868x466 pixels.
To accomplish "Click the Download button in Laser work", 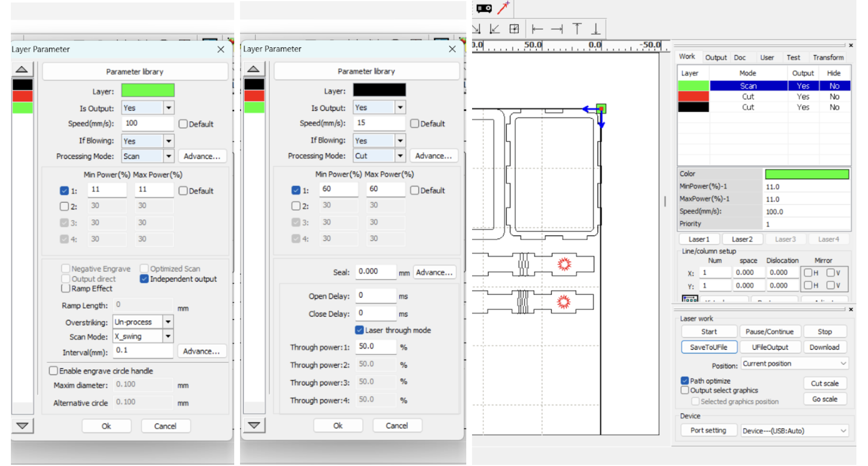I will pos(824,347).
